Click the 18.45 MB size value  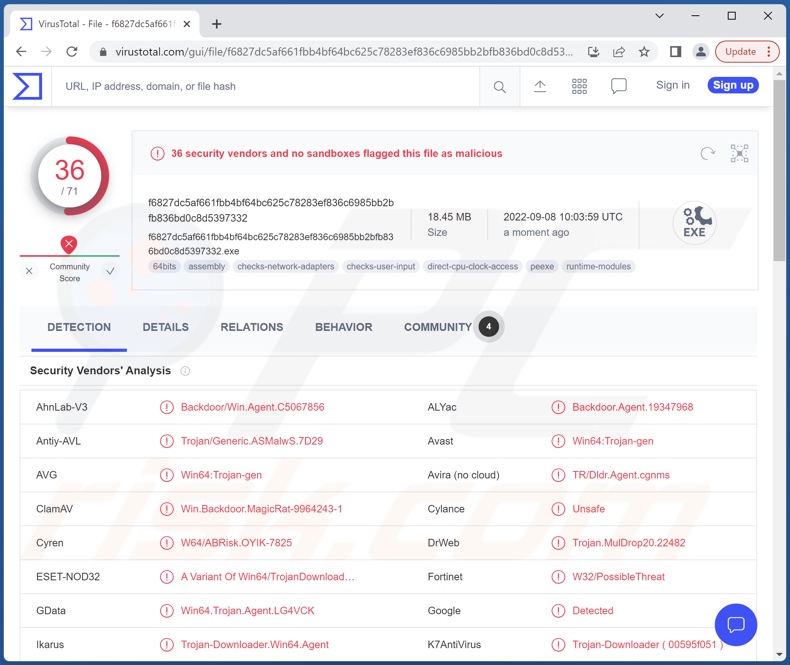point(449,217)
